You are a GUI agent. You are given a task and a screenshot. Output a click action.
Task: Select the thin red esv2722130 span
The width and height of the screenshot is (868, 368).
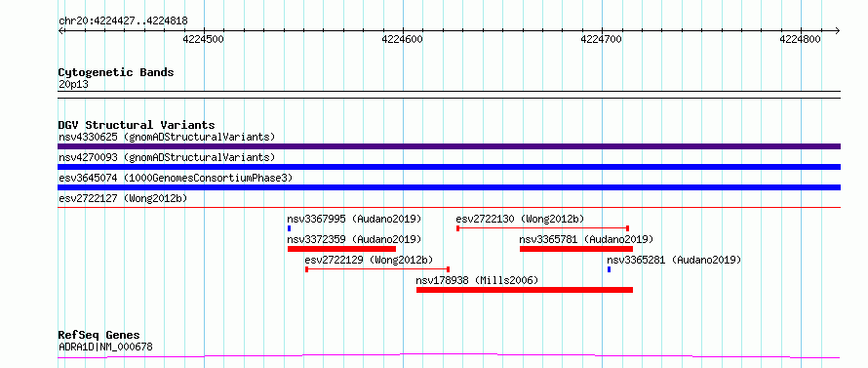(543, 228)
